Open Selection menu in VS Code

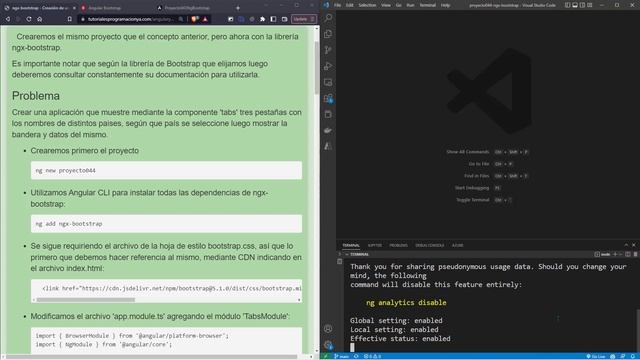tap(367, 5)
